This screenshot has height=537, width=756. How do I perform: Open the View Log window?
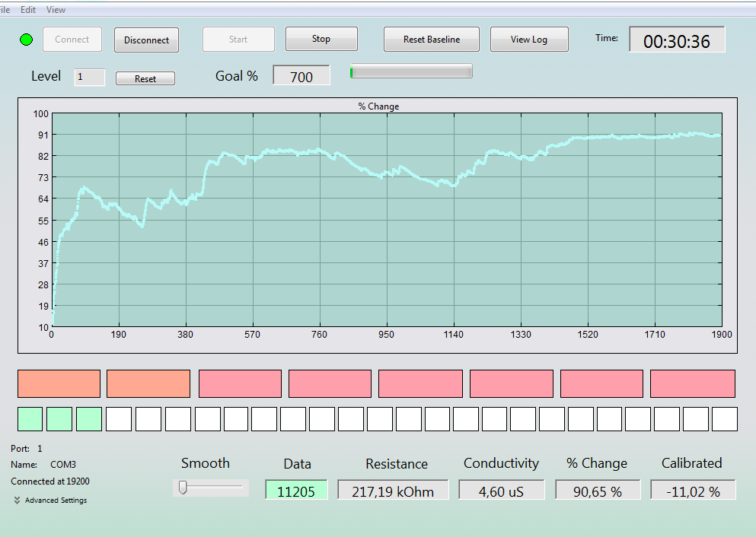(529, 40)
